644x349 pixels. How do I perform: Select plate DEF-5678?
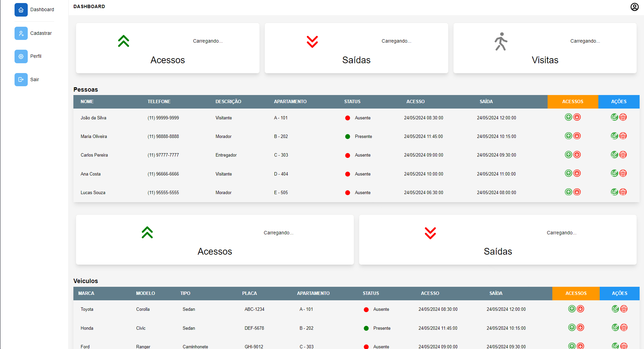pyautogui.click(x=254, y=328)
